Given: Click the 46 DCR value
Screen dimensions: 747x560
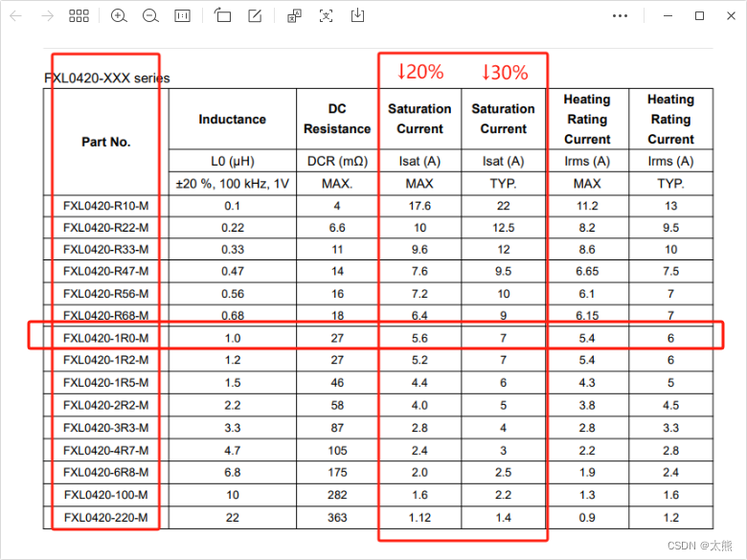Looking at the screenshot, I should (x=337, y=383).
